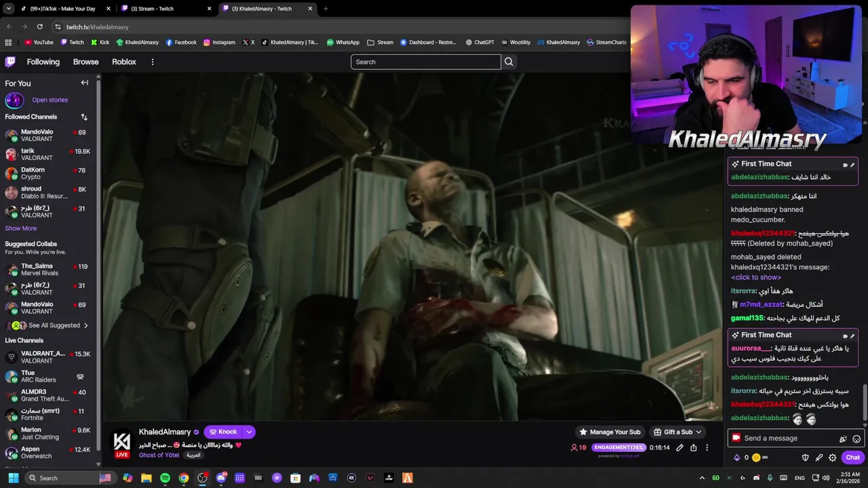Screen dimensions: 868x488
Task: Open the emote picker smiley
Action: (856, 439)
